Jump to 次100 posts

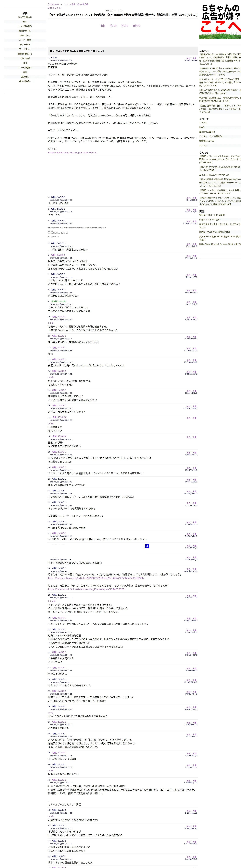[x=125, y=26]
